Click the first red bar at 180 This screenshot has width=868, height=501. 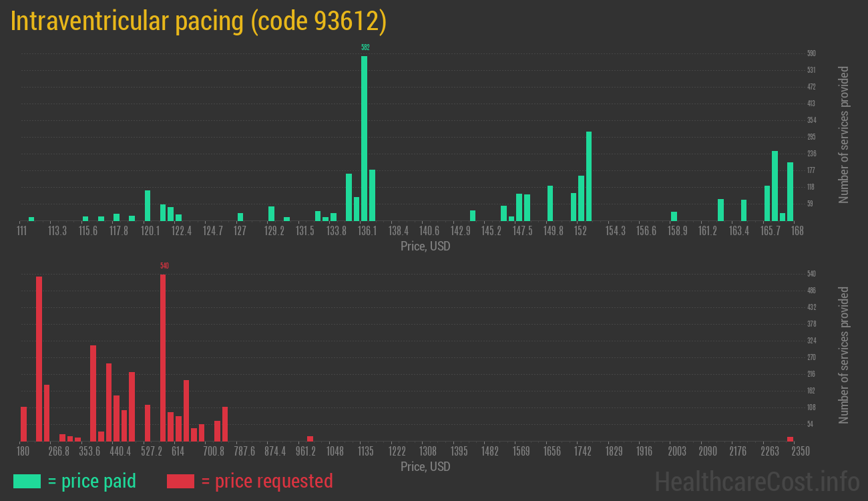[x=23, y=424]
